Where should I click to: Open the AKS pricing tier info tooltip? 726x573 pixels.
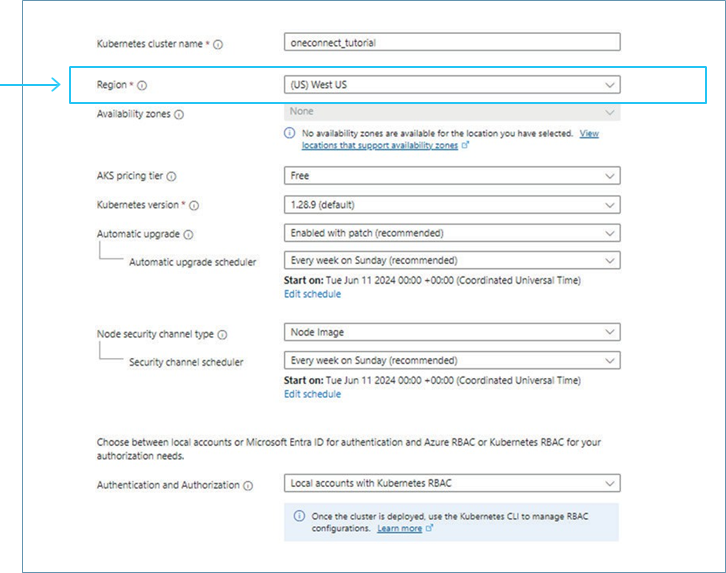click(172, 177)
